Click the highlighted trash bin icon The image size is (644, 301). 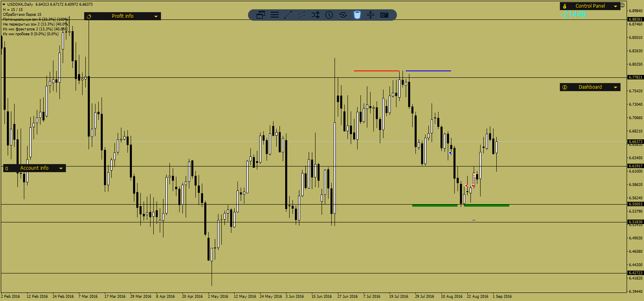[x=357, y=15]
